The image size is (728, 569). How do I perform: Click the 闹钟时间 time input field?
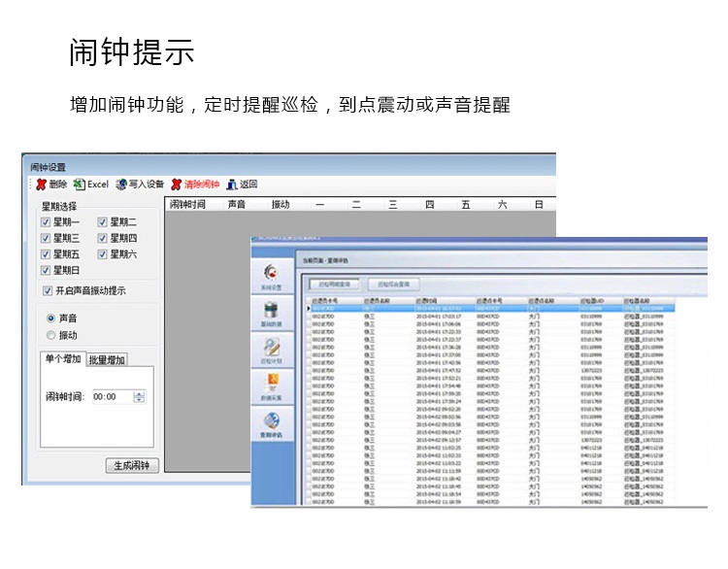pos(111,396)
